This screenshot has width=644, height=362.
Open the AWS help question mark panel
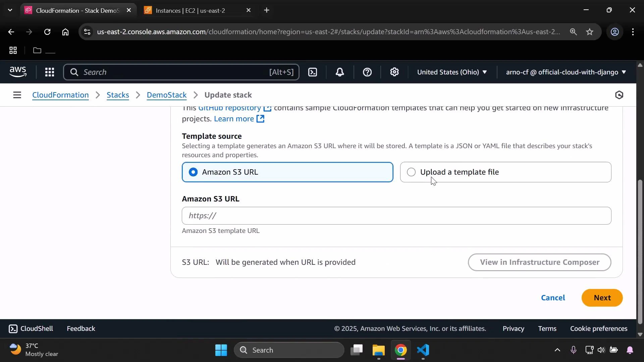click(x=368, y=72)
